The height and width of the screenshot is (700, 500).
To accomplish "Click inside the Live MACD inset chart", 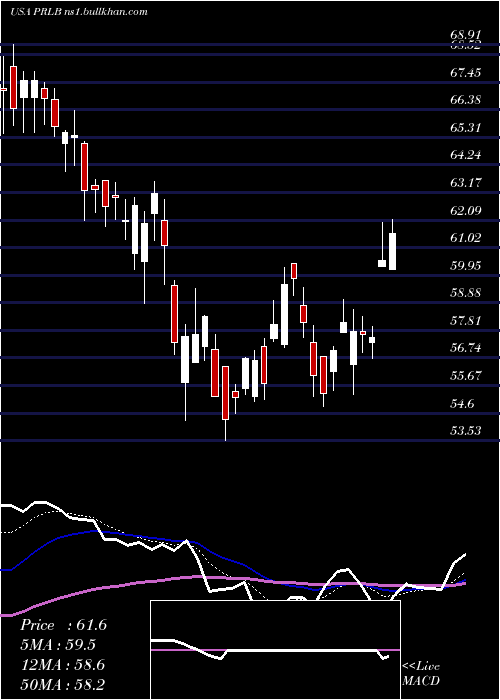I will click(275, 650).
